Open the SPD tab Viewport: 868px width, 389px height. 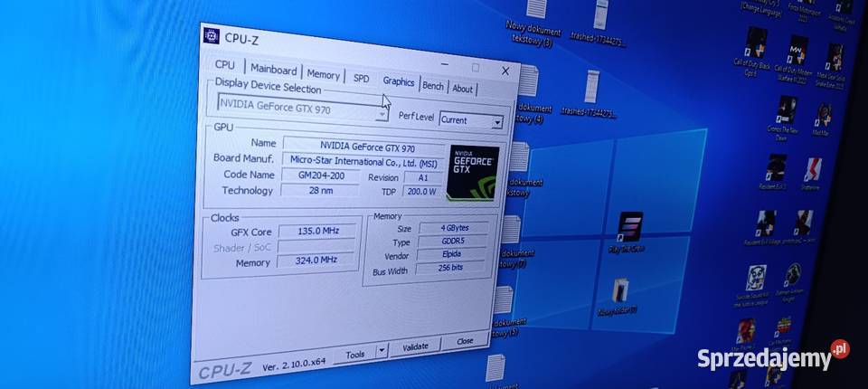(361, 79)
